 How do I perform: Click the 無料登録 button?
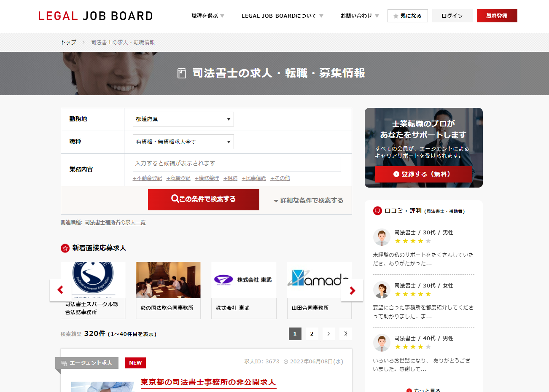click(497, 16)
